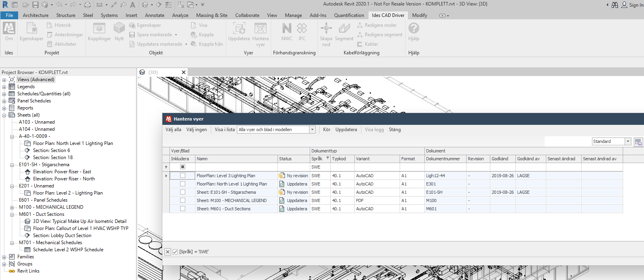Click the Språk filter cell containing SWE
The image size is (644, 280).
pyautogui.click(x=320, y=167)
